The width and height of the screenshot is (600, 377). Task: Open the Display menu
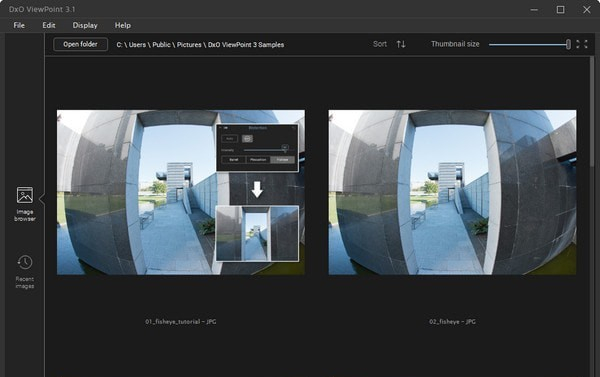click(x=85, y=25)
